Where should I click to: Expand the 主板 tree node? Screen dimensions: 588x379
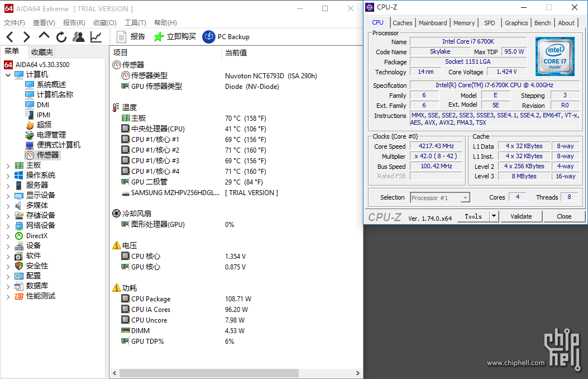point(8,165)
